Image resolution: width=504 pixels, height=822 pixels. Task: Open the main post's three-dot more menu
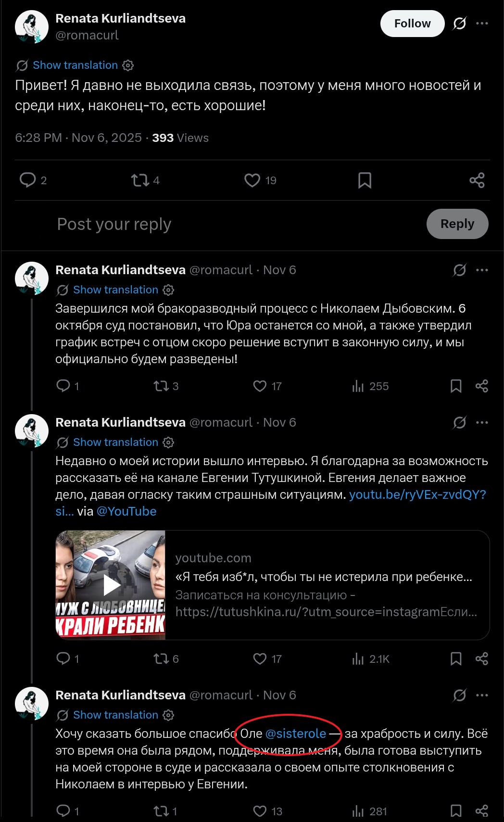482,24
